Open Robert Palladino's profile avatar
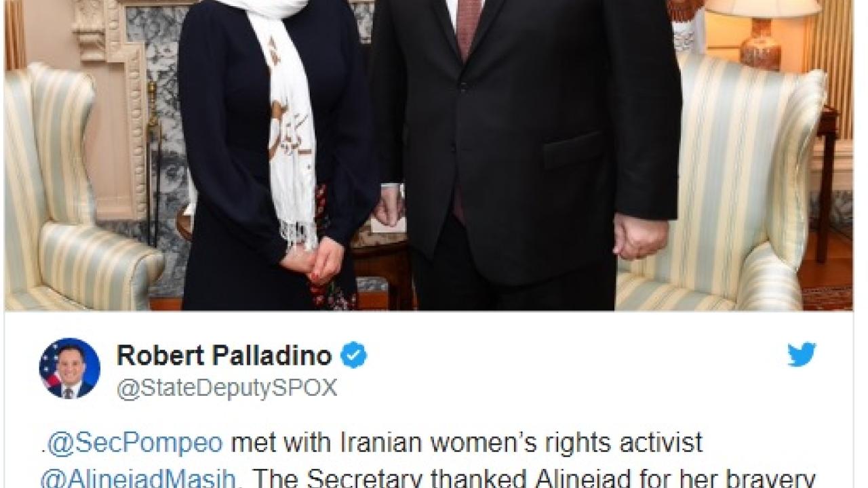 [70, 368]
